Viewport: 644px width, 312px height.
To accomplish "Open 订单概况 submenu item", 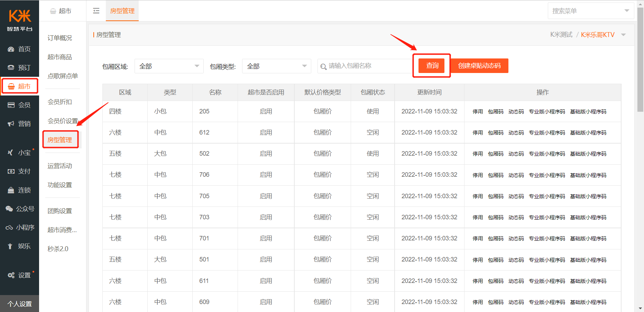I will tap(60, 38).
